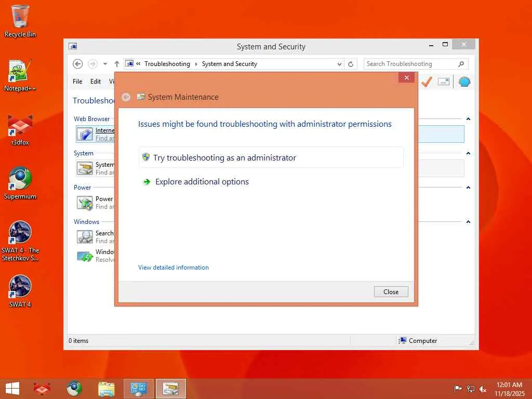Click System and Security breadcrumb
532x399 pixels.
(x=229, y=64)
